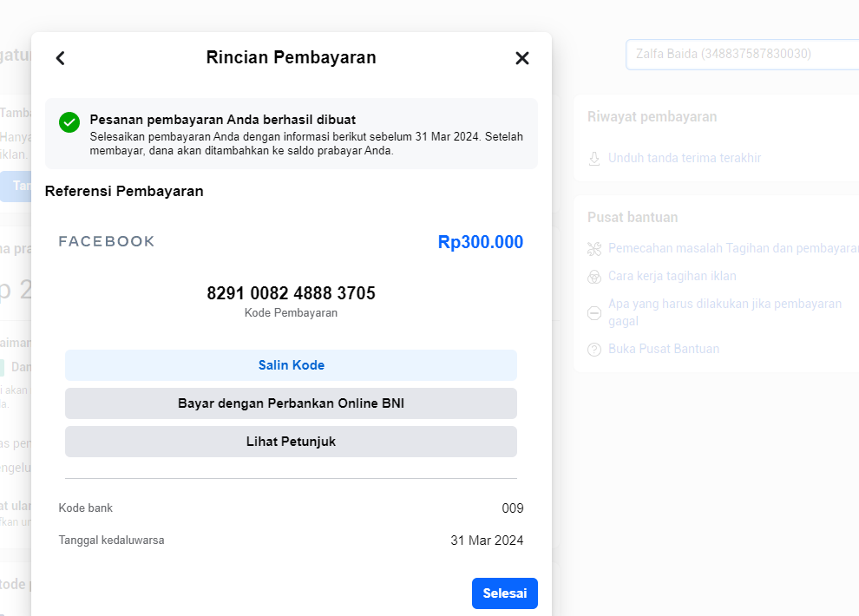The image size is (859, 616).
Task: Click the question mark icon for Pusat Bantuan
Action: [594, 350]
